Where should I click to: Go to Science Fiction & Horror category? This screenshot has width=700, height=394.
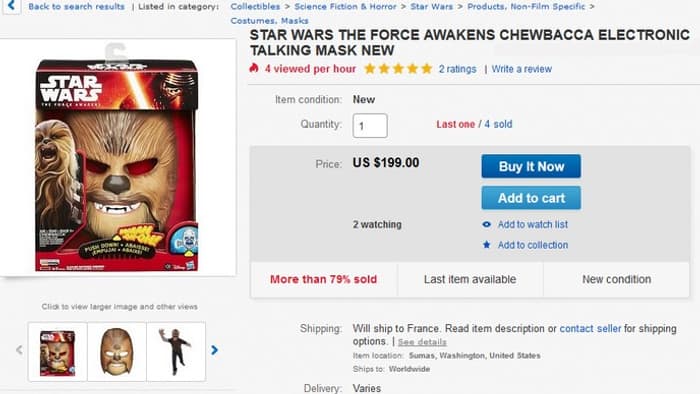345,7
